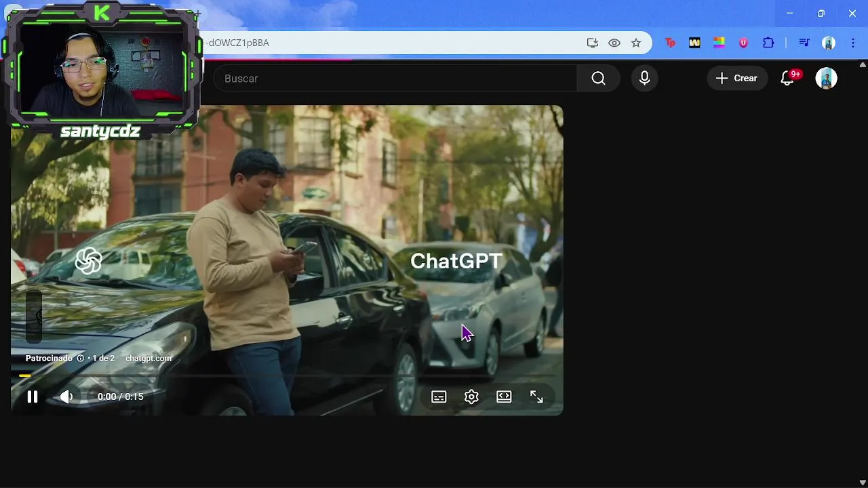
Task: Restore down the Chrome window
Action: [x=821, y=14]
